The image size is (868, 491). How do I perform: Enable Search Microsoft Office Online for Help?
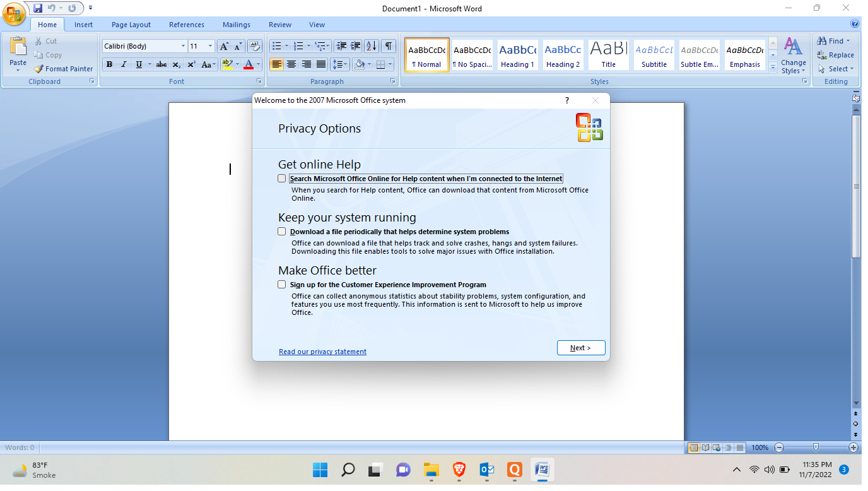pos(281,179)
